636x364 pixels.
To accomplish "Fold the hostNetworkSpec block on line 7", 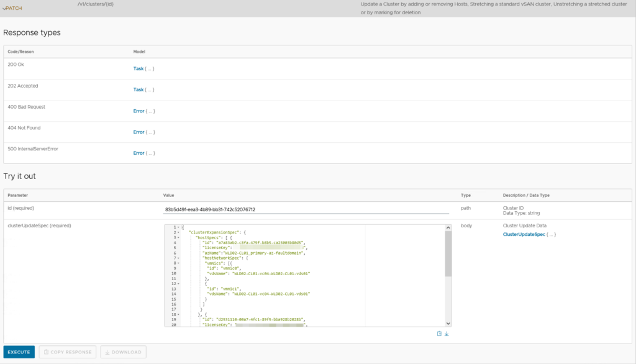I will (179, 258).
